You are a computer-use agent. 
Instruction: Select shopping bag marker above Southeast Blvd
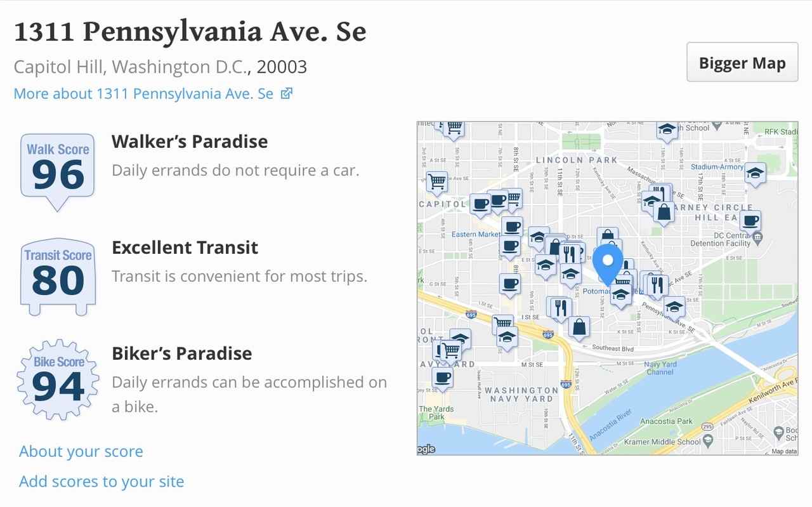(579, 327)
